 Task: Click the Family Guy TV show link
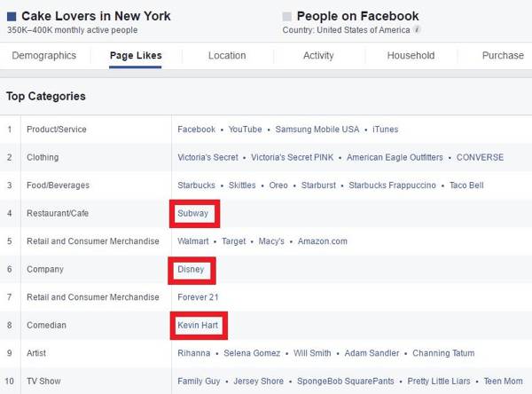[x=199, y=382]
